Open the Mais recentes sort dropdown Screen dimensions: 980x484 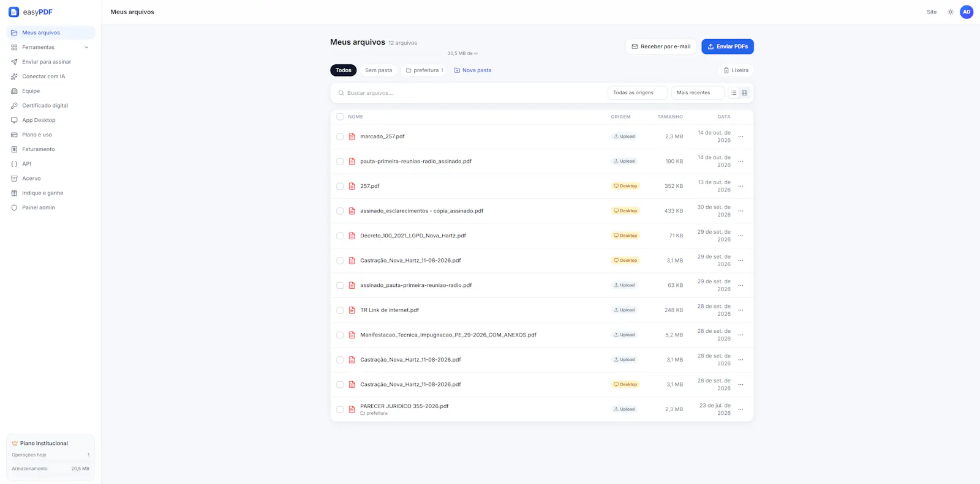tap(698, 93)
